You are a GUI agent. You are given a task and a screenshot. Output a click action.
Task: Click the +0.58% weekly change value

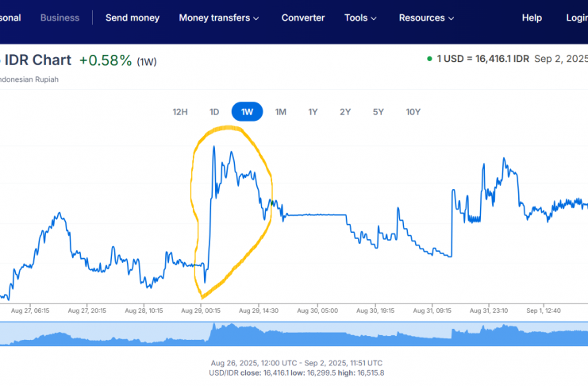tap(105, 60)
